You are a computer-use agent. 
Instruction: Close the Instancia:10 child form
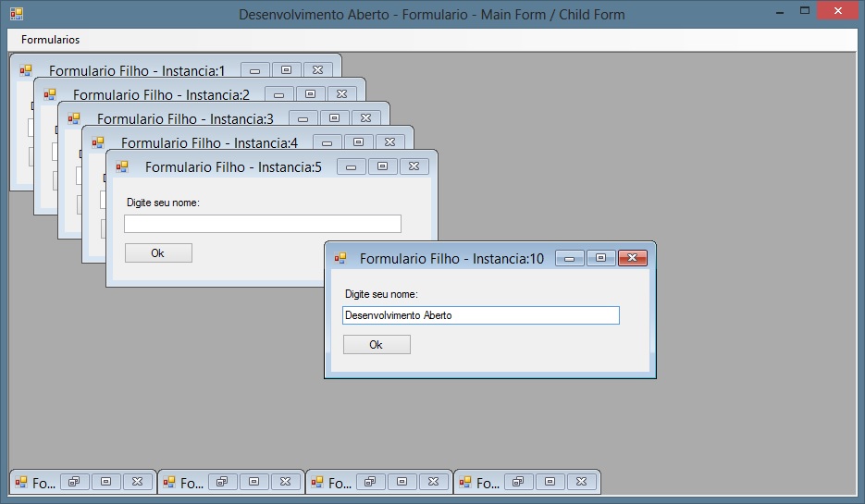point(632,259)
